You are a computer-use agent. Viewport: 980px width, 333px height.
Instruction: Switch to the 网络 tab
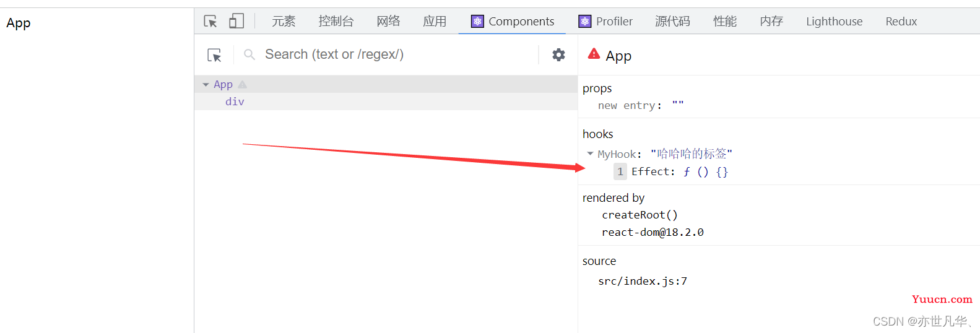tap(388, 21)
